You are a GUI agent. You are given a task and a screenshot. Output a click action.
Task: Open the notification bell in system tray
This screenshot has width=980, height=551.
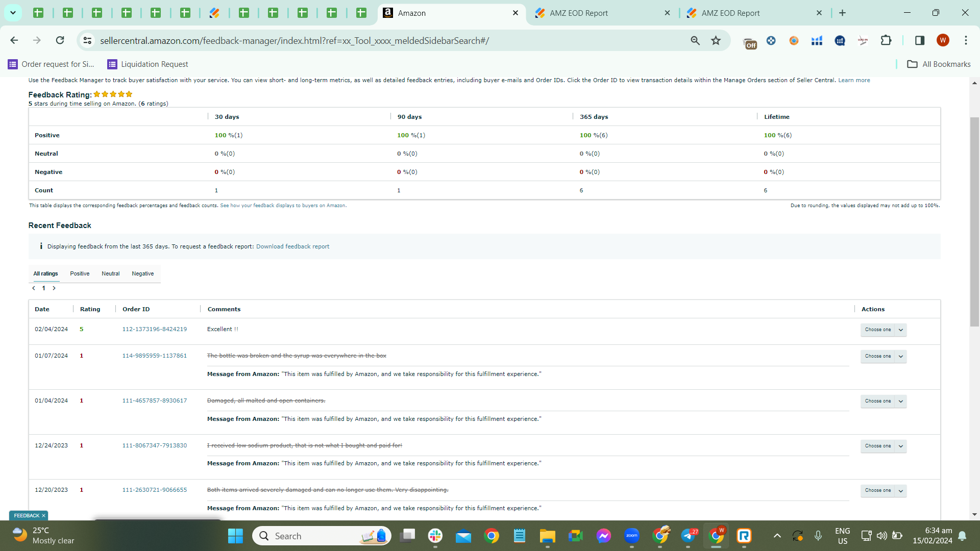(962, 536)
